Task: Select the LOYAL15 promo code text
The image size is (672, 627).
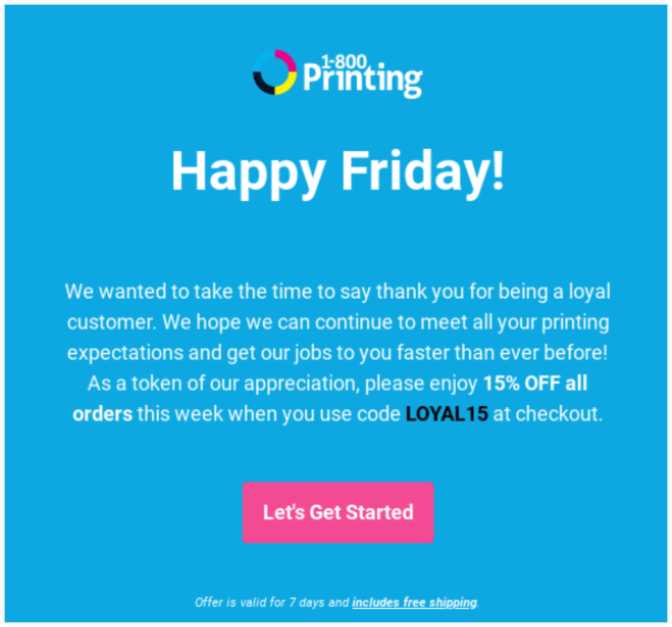Action: [x=446, y=413]
